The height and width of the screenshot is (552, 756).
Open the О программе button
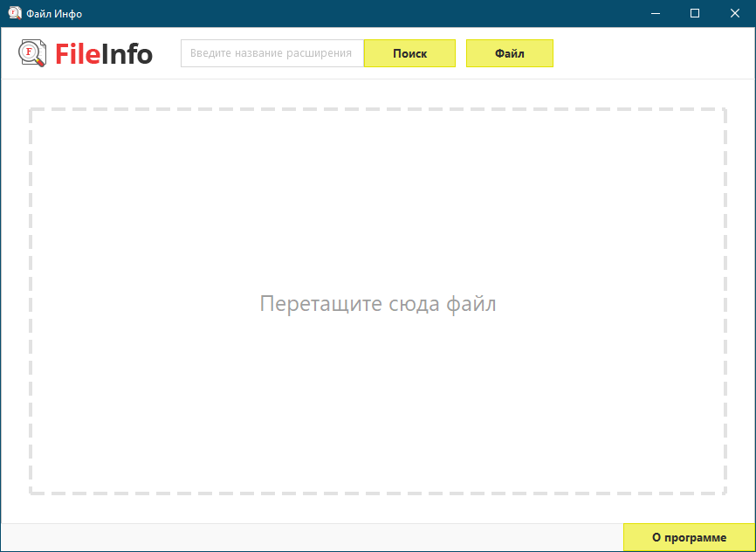(x=689, y=537)
